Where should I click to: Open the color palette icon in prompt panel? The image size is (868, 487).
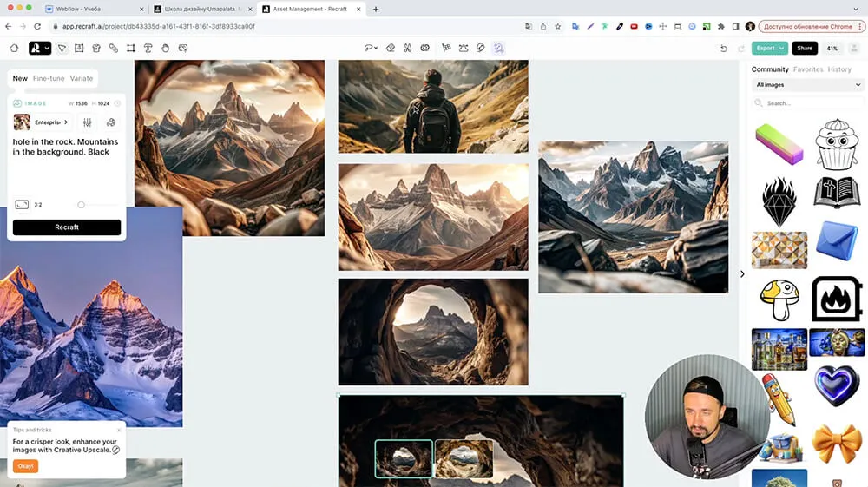click(111, 122)
